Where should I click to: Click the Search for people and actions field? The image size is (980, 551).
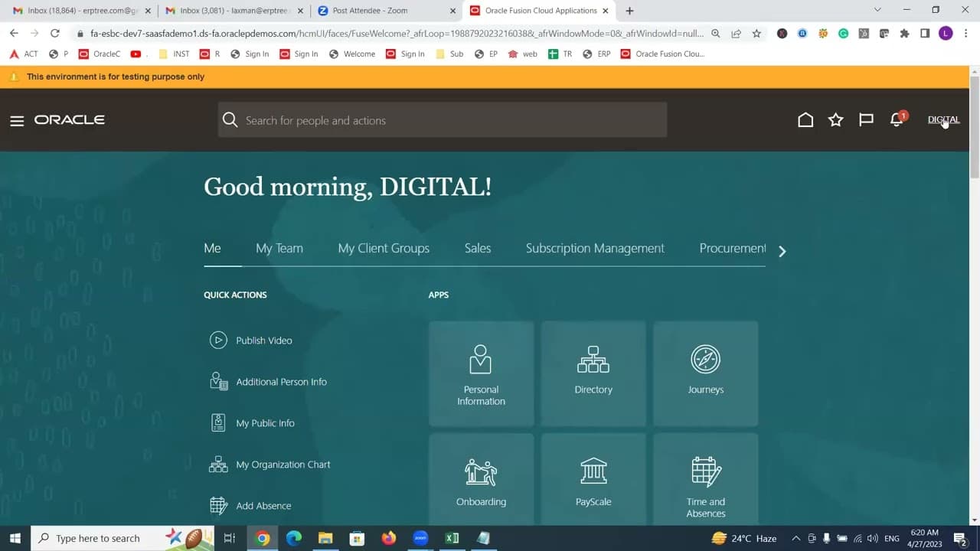pyautogui.click(x=443, y=120)
